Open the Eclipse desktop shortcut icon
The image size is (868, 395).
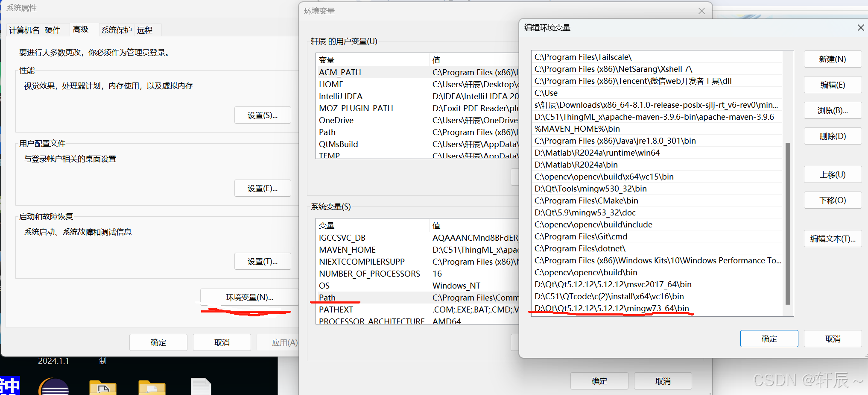(54, 386)
